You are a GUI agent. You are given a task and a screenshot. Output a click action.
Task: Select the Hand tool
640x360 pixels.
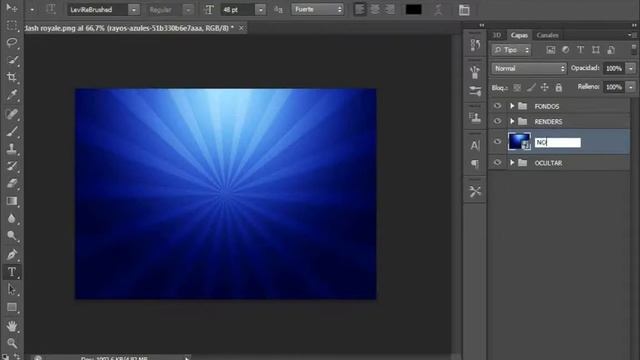click(12, 326)
